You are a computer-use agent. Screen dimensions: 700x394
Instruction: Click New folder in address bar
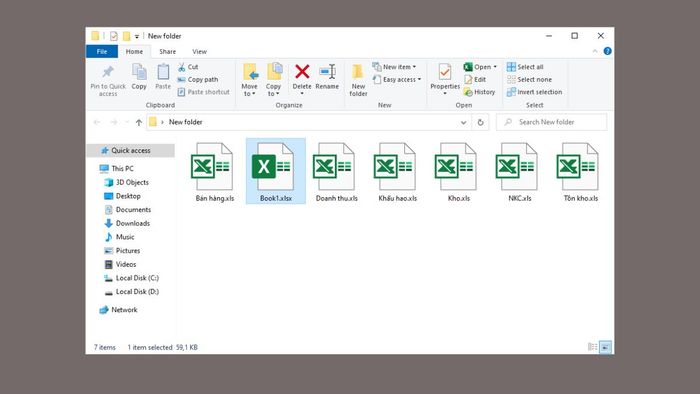pyautogui.click(x=185, y=122)
